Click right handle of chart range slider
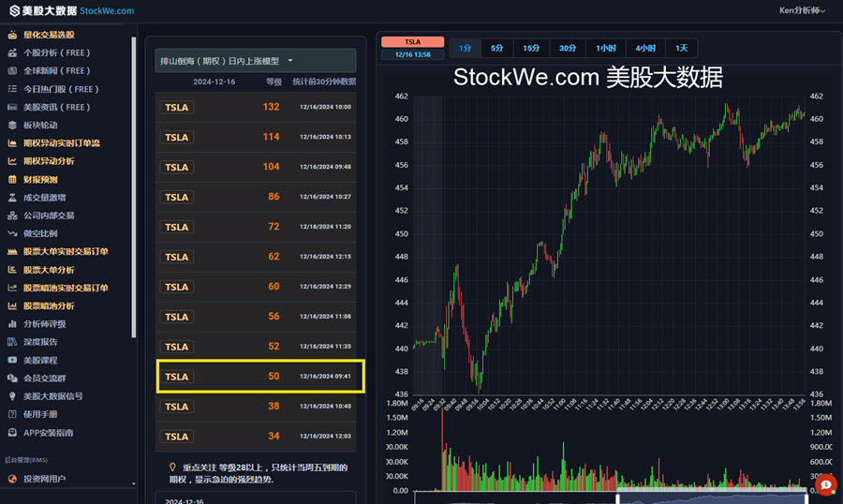The image size is (843, 504). point(806,497)
